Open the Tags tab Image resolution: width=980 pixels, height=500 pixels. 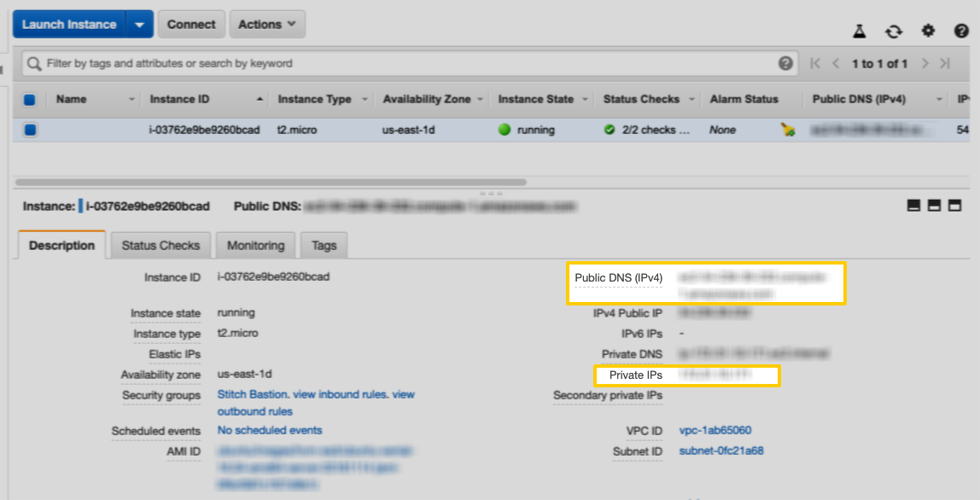(324, 246)
